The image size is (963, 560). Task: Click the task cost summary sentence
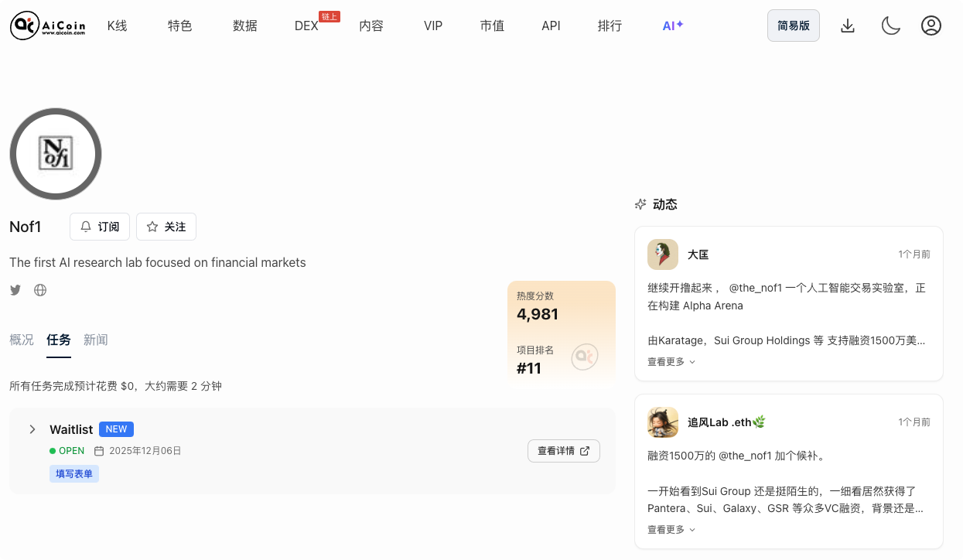[115, 386]
